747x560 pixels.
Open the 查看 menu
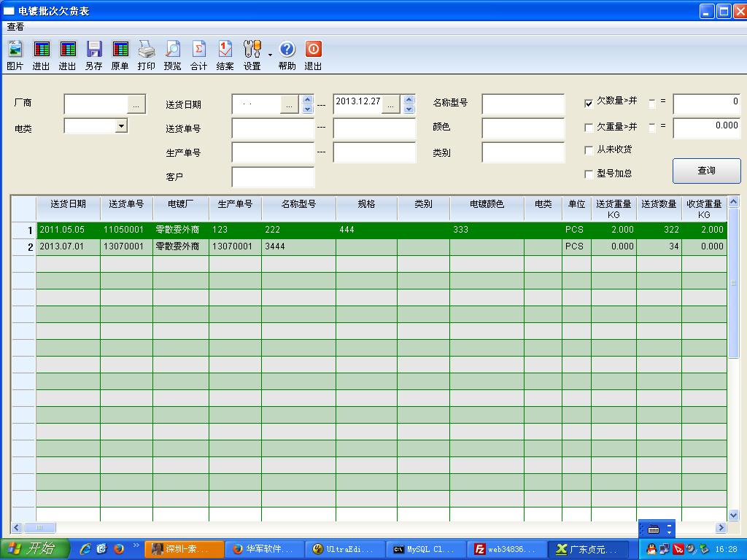click(x=15, y=27)
